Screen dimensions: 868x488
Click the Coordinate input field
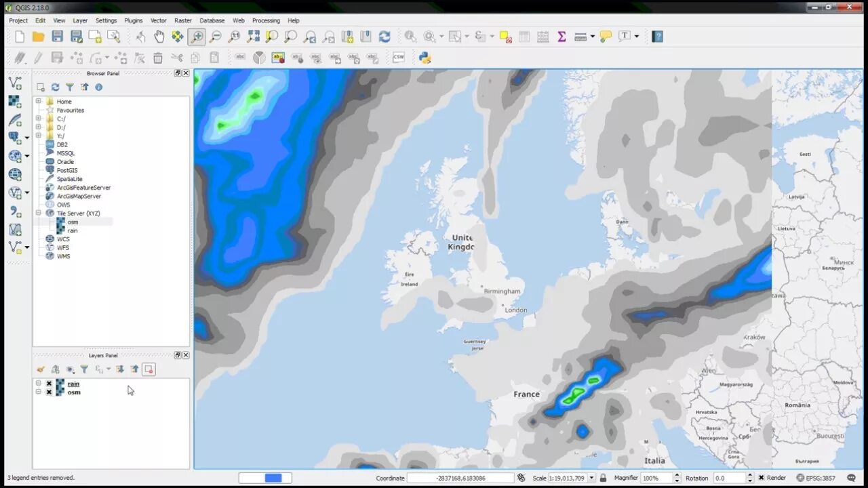tap(460, 478)
